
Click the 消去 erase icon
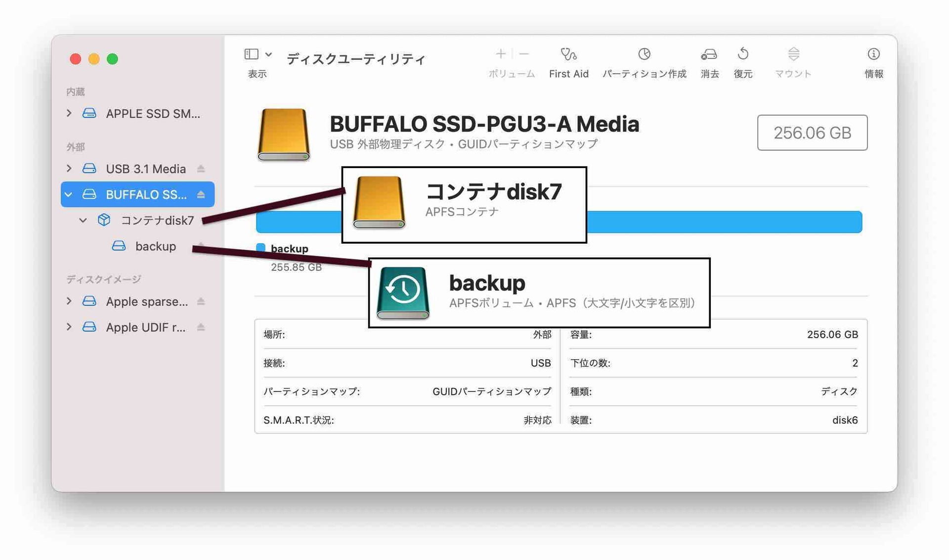click(x=709, y=54)
